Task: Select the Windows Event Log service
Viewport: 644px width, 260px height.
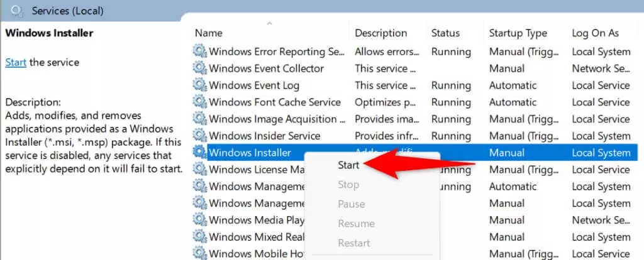Action: pos(254,85)
